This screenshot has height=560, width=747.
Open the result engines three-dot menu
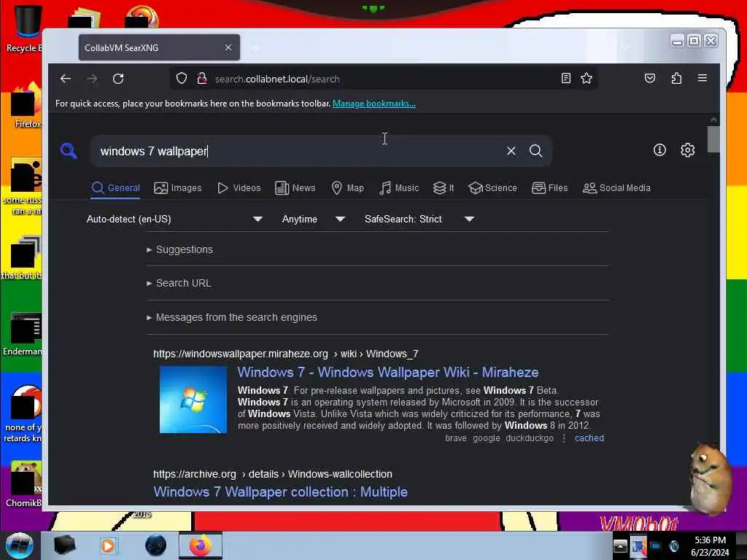click(x=564, y=438)
